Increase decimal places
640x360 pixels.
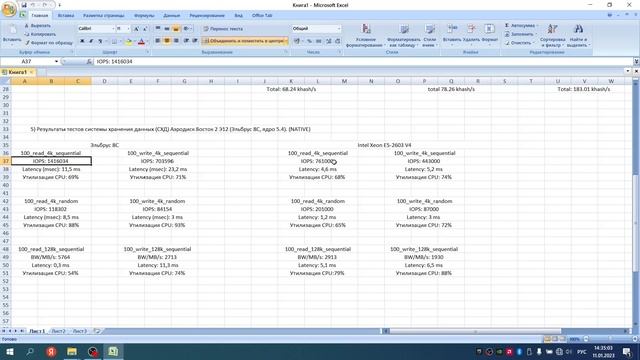coord(329,41)
